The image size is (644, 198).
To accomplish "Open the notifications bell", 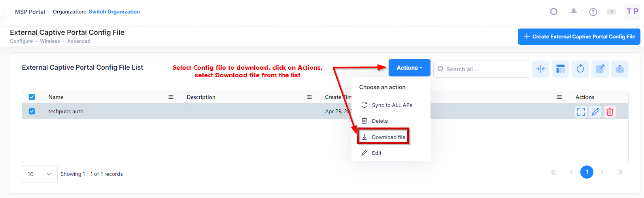I will 574,12.
